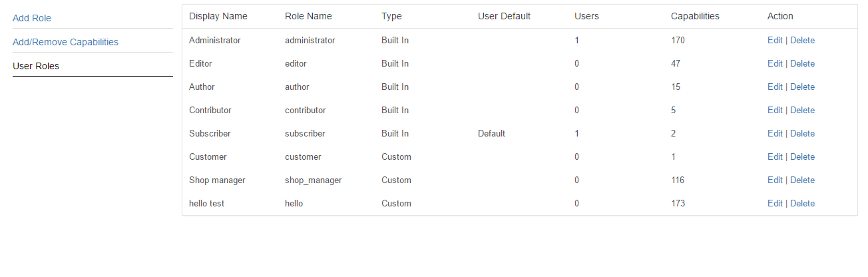Open Add/Remove Capabilities section
Viewport: 868px width, 277px height.
(x=65, y=42)
